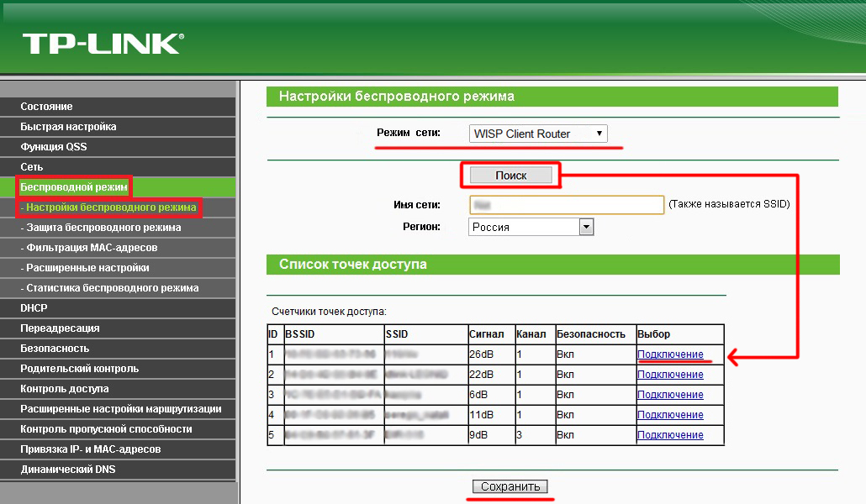Image resolution: width=866 pixels, height=504 pixels.
Task: Click Подключение for the 6dB network
Action: [670, 395]
